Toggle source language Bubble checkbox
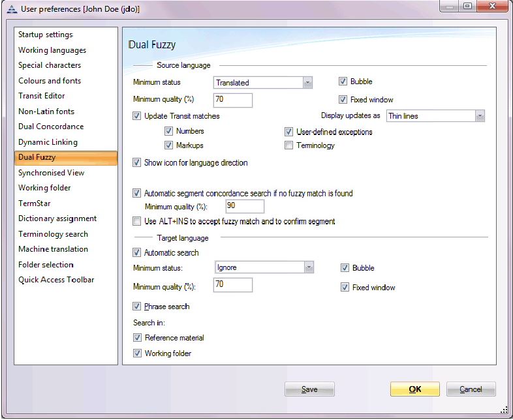Viewport: 513px width, 420px height. click(x=343, y=82)
